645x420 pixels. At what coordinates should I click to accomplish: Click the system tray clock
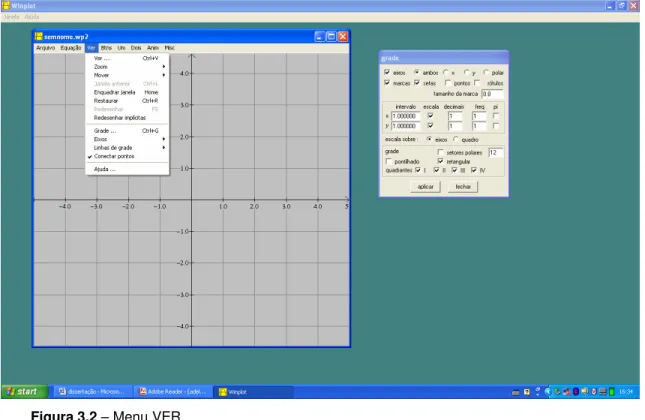point(626,392)
